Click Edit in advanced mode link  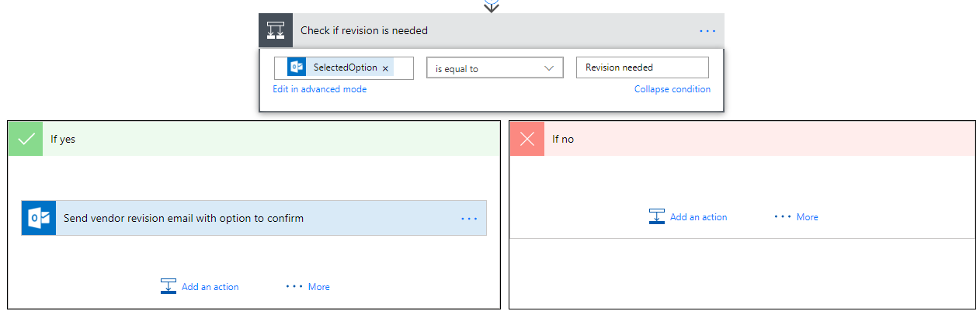pyautogui.click(x=319, y=89)
